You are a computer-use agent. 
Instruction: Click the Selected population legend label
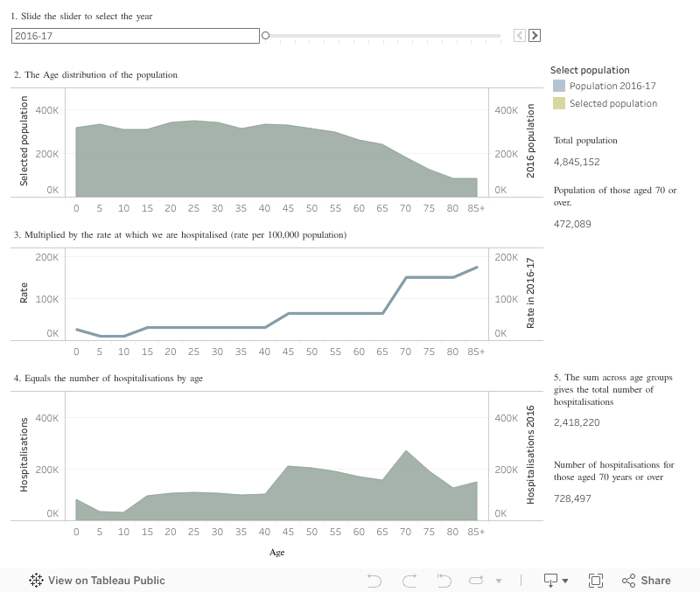[612, 103]
